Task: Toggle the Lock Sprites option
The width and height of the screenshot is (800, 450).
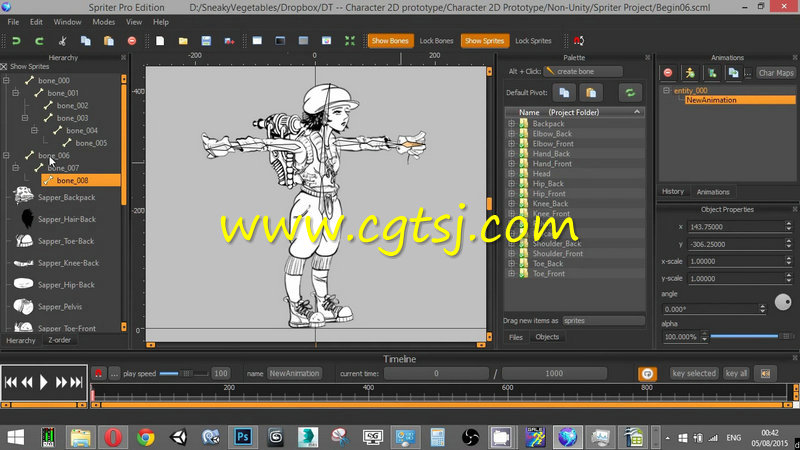Action: [533, 41]
